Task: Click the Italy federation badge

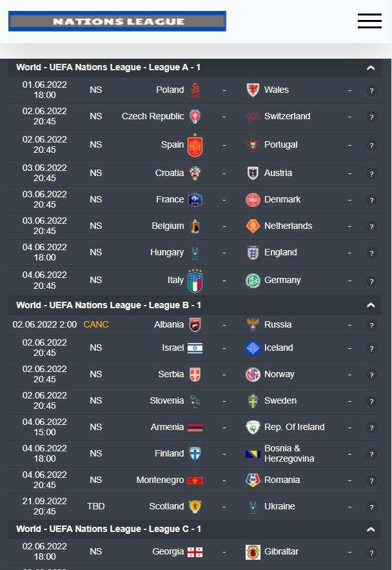Action: pyautogui.click(x=195, y=280)
